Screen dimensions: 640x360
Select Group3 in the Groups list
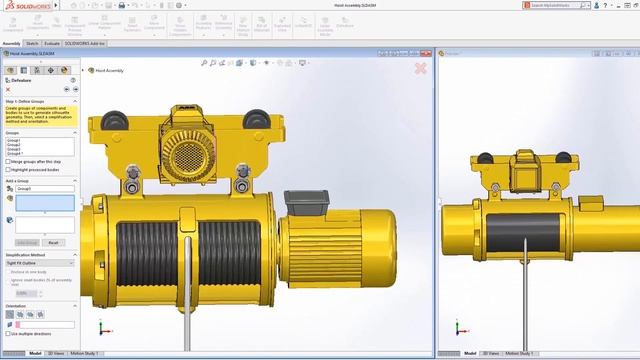13,149
